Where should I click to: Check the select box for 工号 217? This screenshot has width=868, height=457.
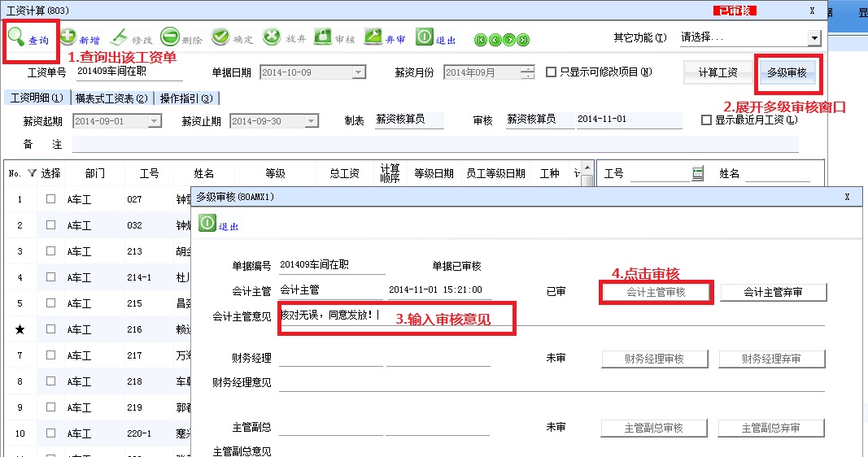pyautogui.click(x=50, y=355)
